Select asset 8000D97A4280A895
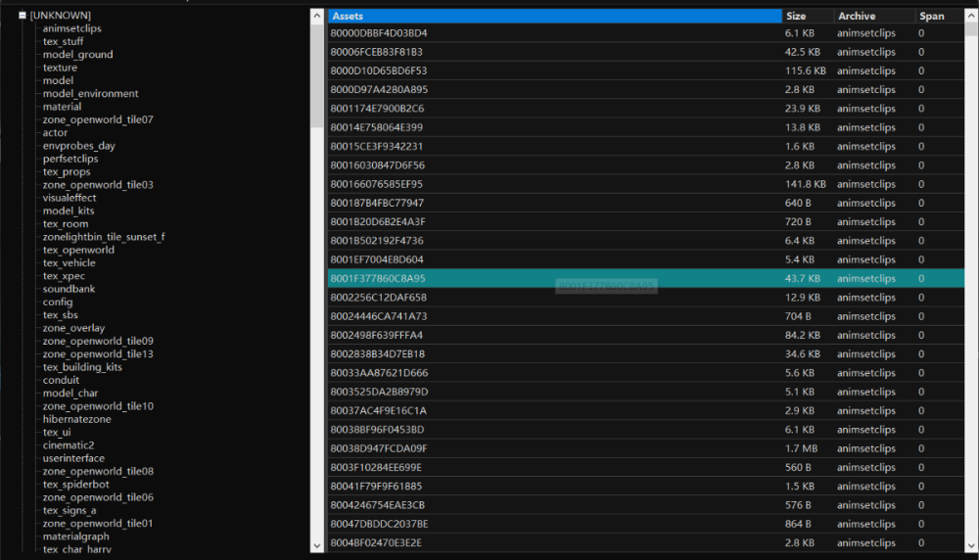Image resolution: width=979 pixels, height=560 pixels. (646, 89)
